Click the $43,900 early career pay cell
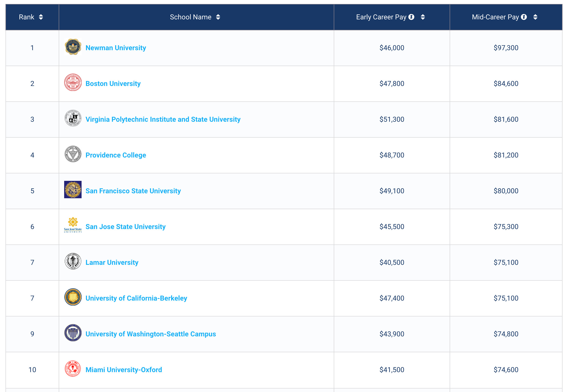Viewport: 568px width, 392px height. pos(392,334)
